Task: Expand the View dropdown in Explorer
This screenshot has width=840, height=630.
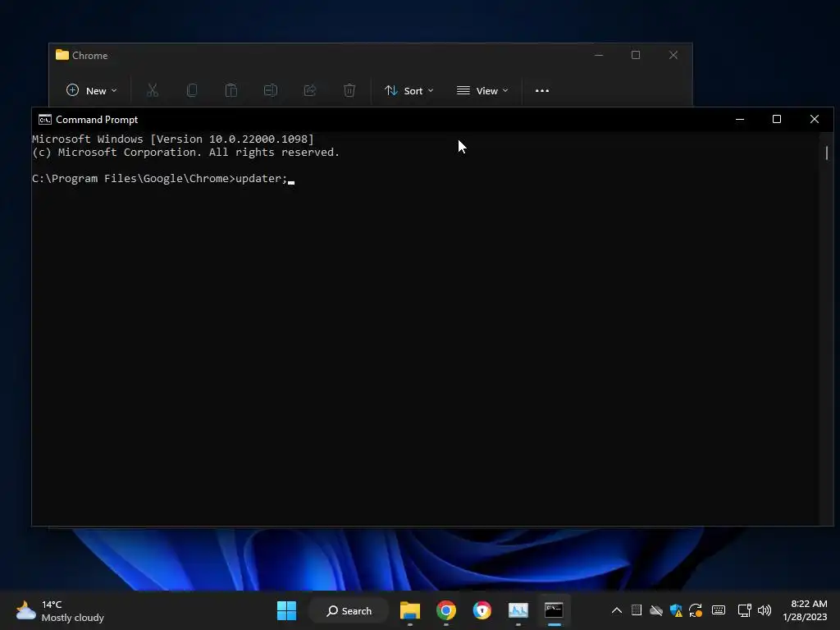Action: pyautogui.click(x=482, y=90)
